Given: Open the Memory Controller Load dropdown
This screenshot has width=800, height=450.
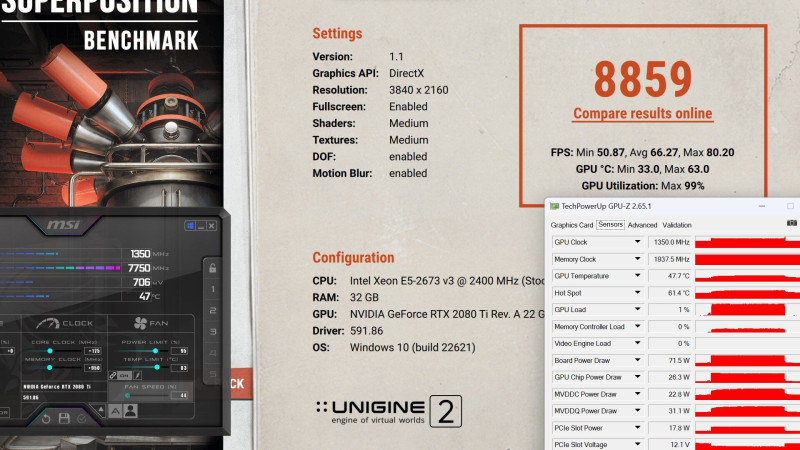Looking at the screenshot, I should pos(637,326).
